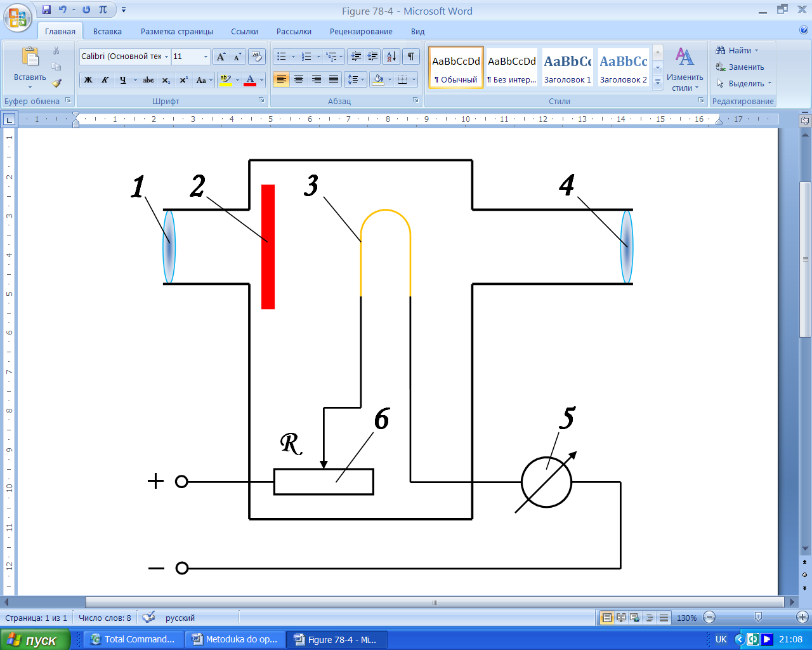Switch to Outline view
Screen dimensions: 812x650
(x=649, y=618)
